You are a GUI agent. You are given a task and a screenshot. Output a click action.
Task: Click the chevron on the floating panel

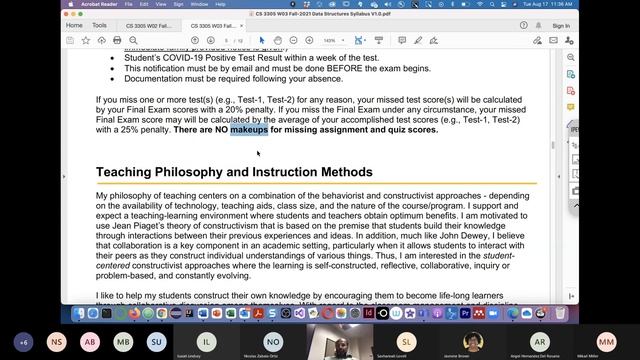coord(576,206)
